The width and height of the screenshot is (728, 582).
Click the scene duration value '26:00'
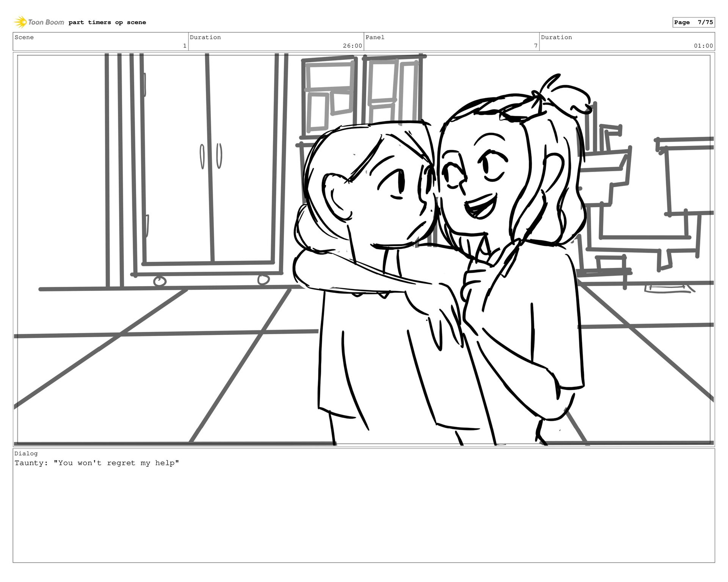coord(352,46)
